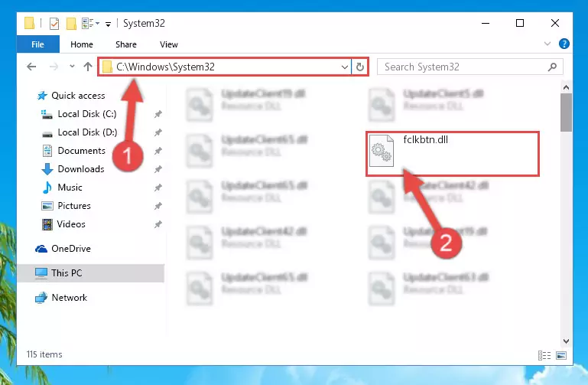Viewport: 588px width, 385px height.
Task: Open Local Disk (D:) in sidebar
Action: (x=87, y=132)
